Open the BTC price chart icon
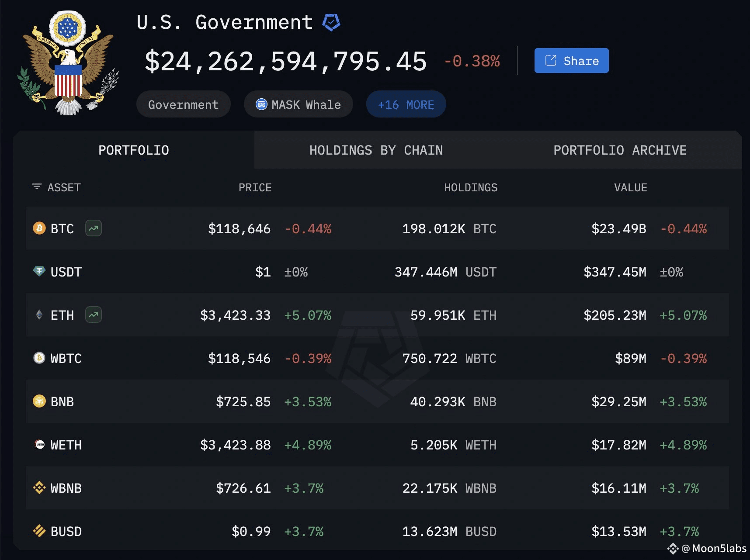The image size is (750, 560). (94, 228)
